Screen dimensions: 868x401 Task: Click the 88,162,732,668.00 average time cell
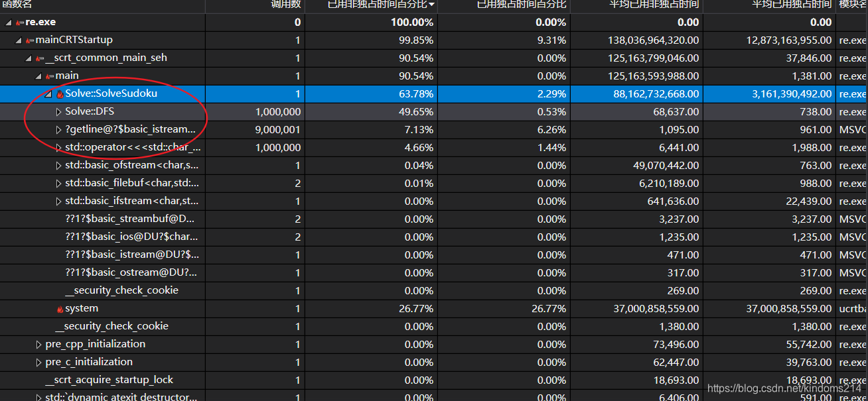coord(637,94)
